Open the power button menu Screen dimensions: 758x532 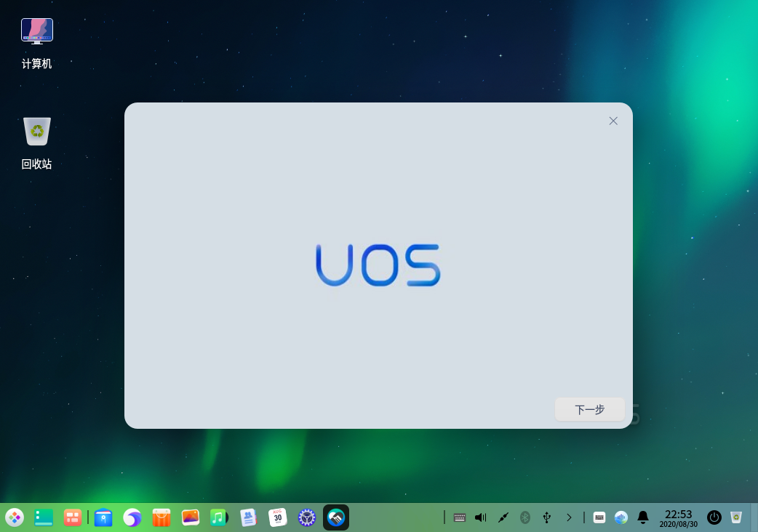pos(714,517)
